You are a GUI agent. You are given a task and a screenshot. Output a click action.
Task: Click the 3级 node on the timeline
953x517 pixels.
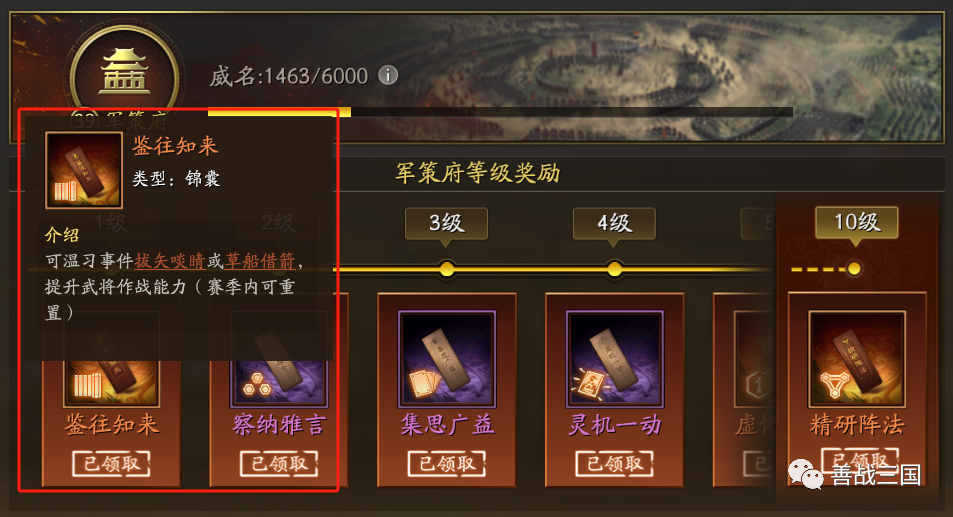[447, 269]
